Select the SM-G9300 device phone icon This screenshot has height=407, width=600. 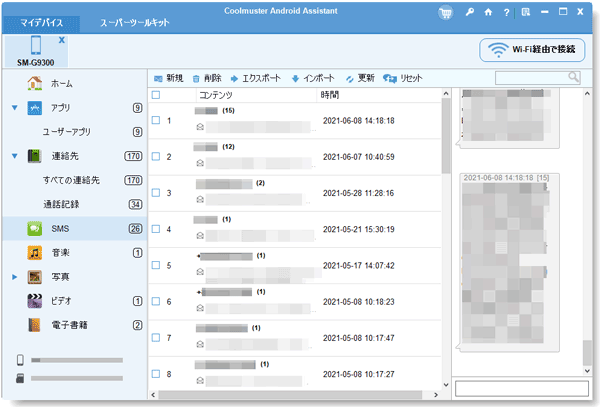pos(36,45)
